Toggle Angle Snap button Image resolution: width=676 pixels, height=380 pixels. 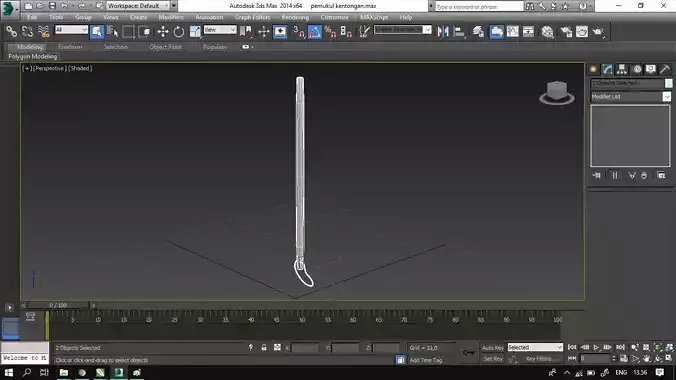[314, 31]
